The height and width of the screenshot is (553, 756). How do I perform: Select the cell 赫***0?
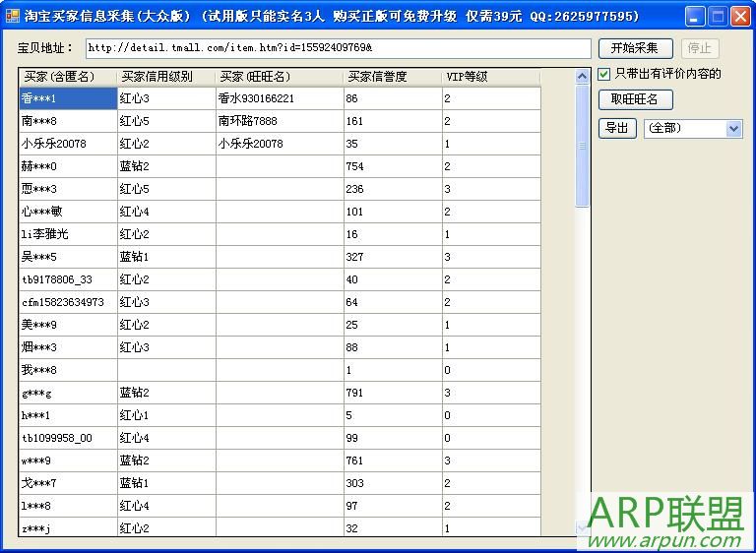click(x=68, y=166)
